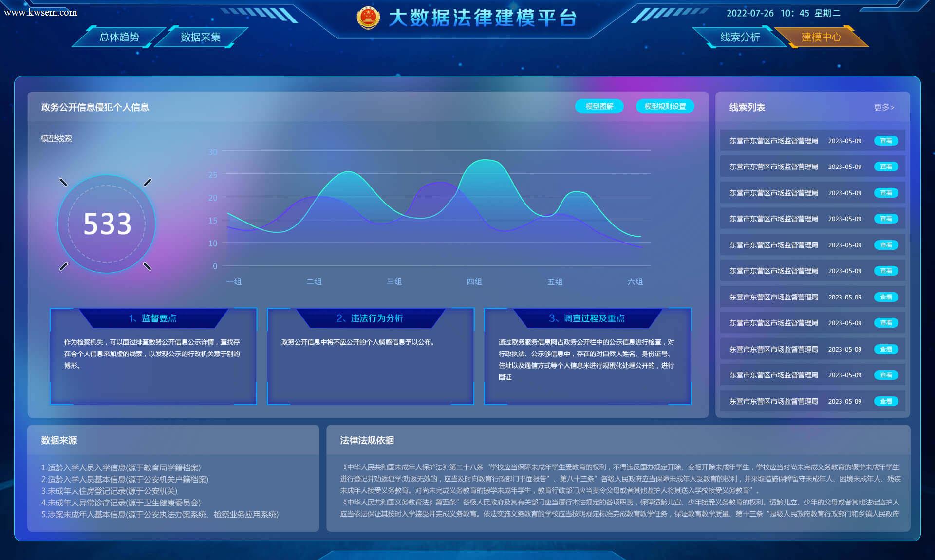Open the 模型规则设置 button
The width and height of the screenshot is (935, 560).
coord(665,106)
